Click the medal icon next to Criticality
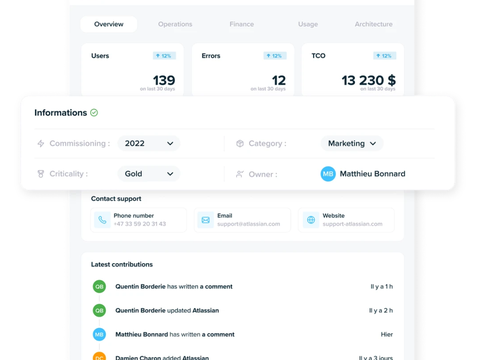 tap(41, 174)
